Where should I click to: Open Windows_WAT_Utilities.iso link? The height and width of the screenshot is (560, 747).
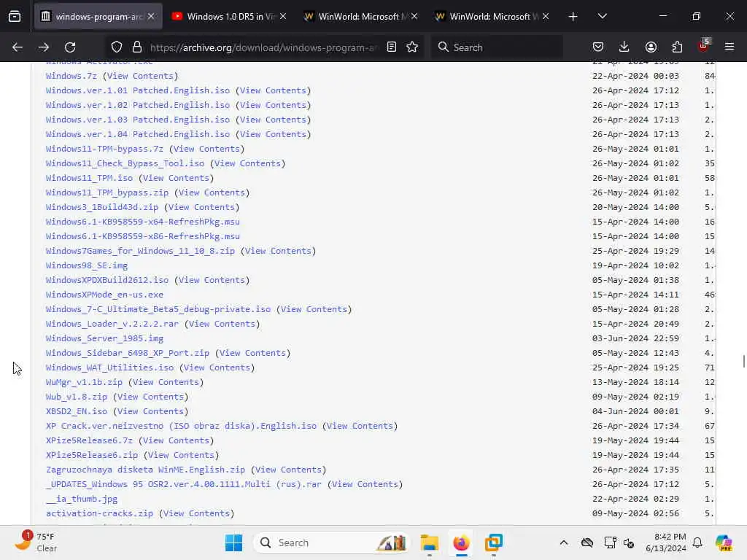[x=109, y=367]
